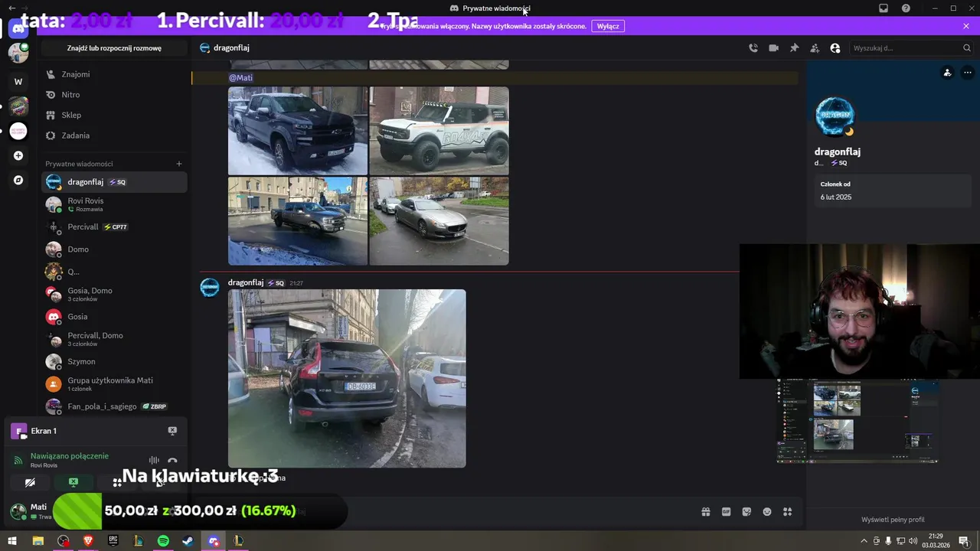
Task: Open the Percivall conversation
Action: [x=113, y=227]
